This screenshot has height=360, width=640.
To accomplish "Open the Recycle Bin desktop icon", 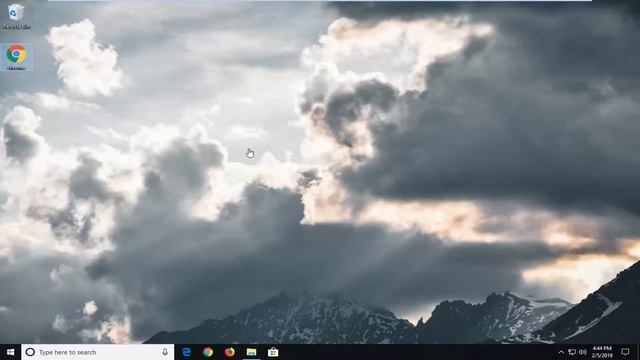I will [x=16, y=16].
